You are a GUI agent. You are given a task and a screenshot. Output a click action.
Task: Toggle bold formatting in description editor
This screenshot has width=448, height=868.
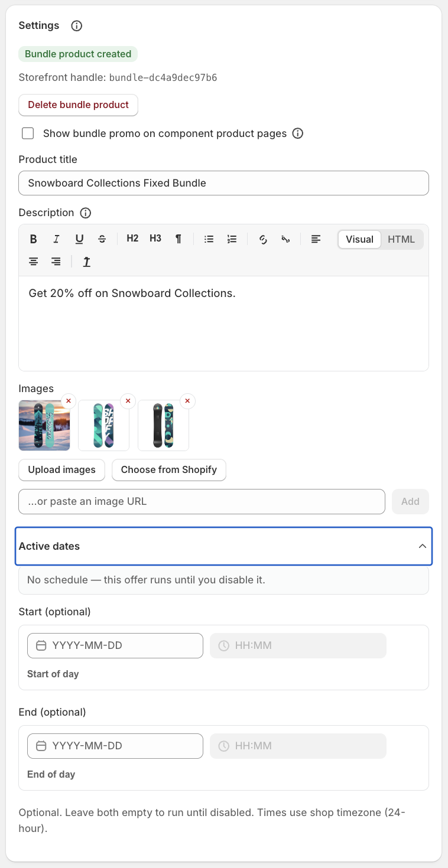(x=34, y=239)
